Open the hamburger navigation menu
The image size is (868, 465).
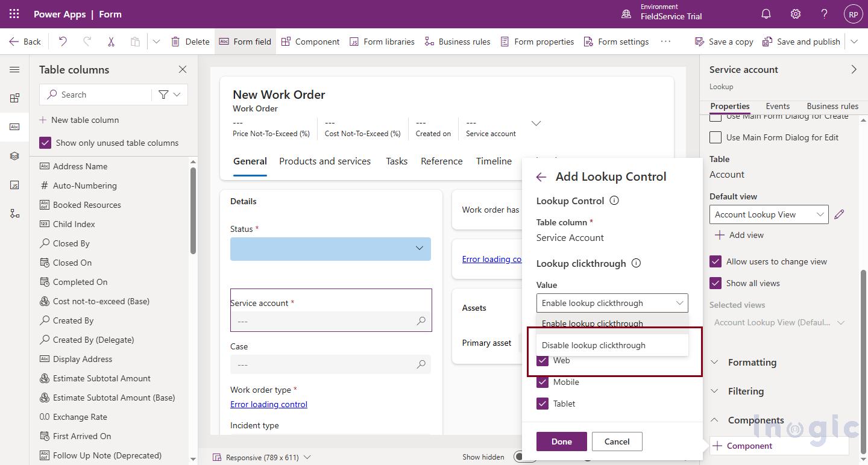coord(14,70)
